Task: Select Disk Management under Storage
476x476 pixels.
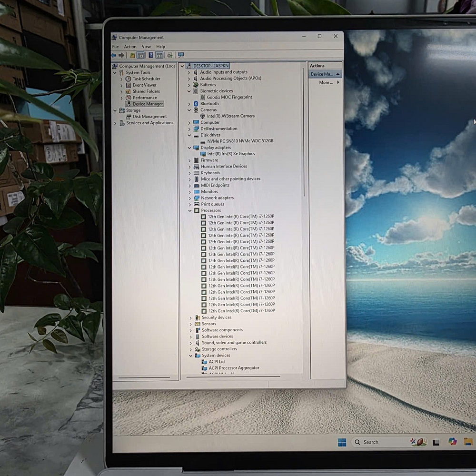Action: point(149,117)
